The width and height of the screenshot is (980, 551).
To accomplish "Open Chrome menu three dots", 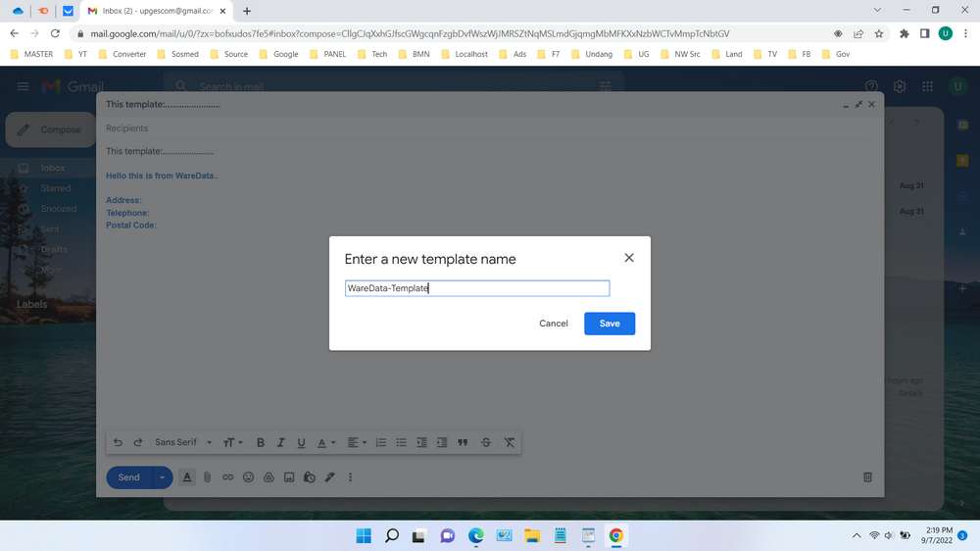I will [x=965, y=33].
